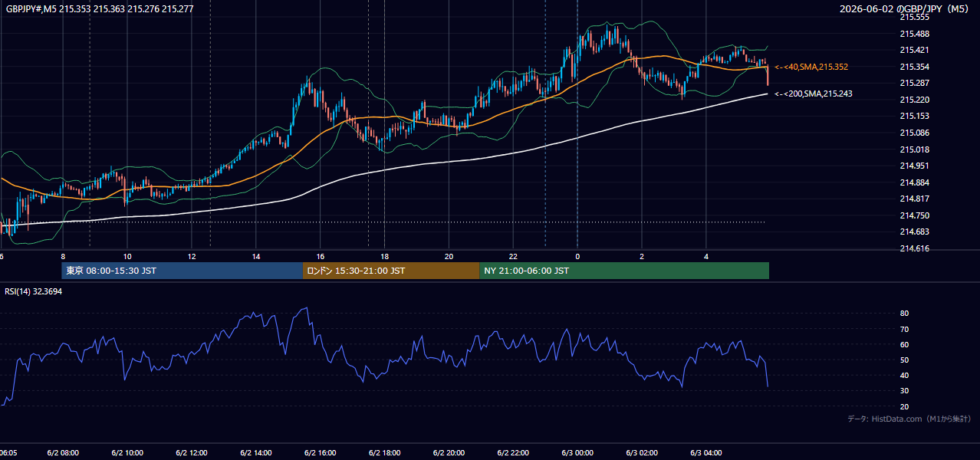Click hour tick 0 under price chart
The image size is (980, 460).
577,257
